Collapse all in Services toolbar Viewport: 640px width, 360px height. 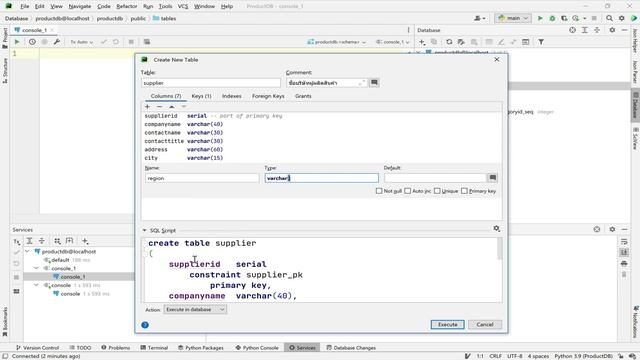click(42, 241)
